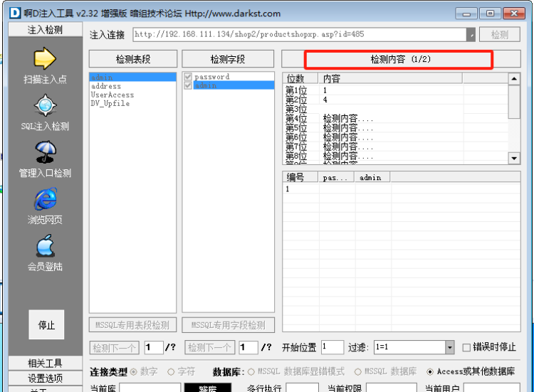Select the 第4位 content row
534x392 pixels.
coord(395,118)
